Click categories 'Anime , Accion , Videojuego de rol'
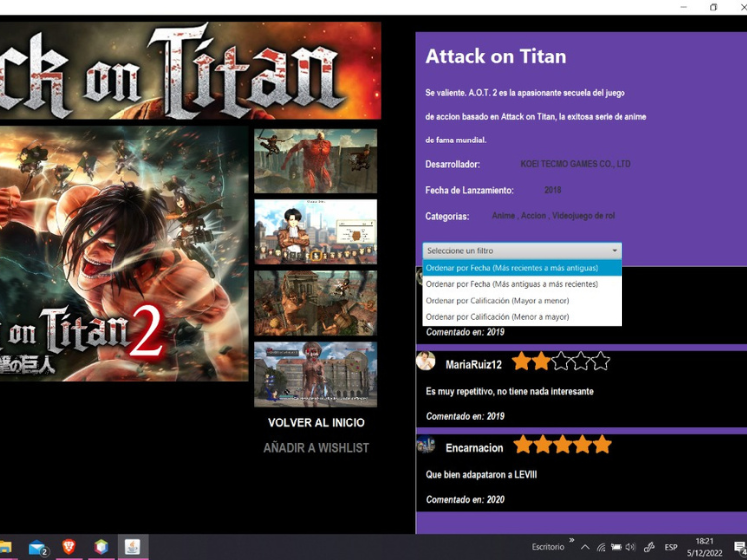This screenshot has width=747, height=560. [x=553, y=216]
